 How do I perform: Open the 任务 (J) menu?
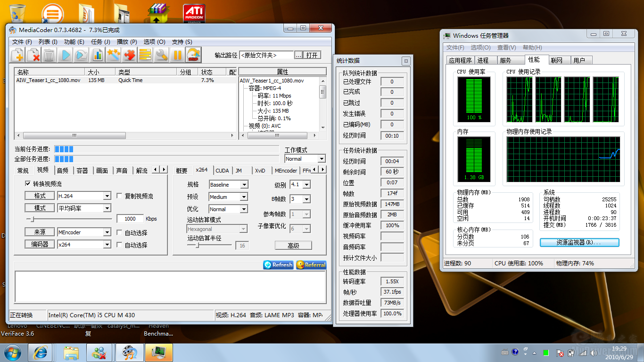click(100, 42)
